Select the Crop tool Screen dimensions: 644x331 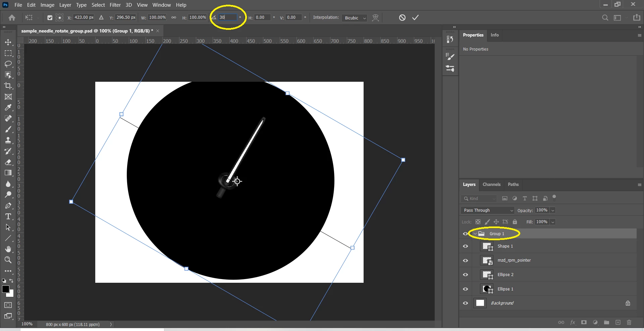coord(8,86)
